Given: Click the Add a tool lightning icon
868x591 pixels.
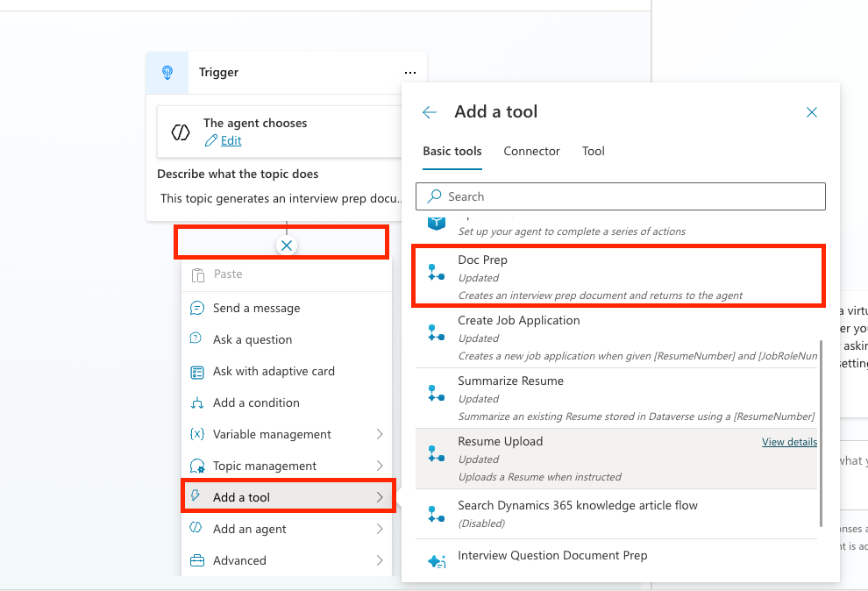Looking at the screenshot, I should point(196,495).
